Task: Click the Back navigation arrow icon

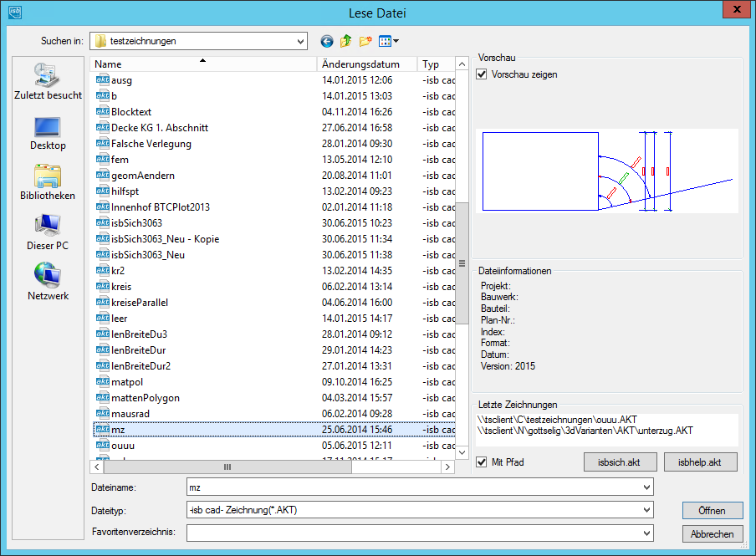Action: coord(326,41)
